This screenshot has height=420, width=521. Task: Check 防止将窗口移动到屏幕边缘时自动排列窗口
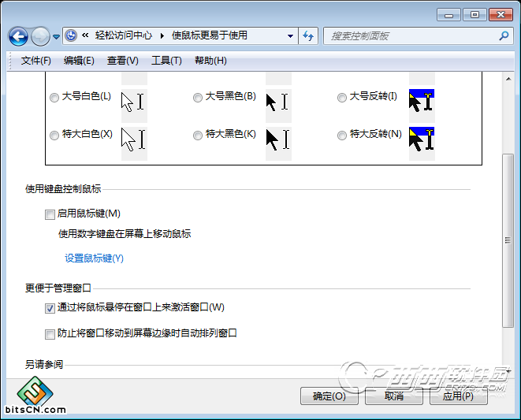click(50, 334)
